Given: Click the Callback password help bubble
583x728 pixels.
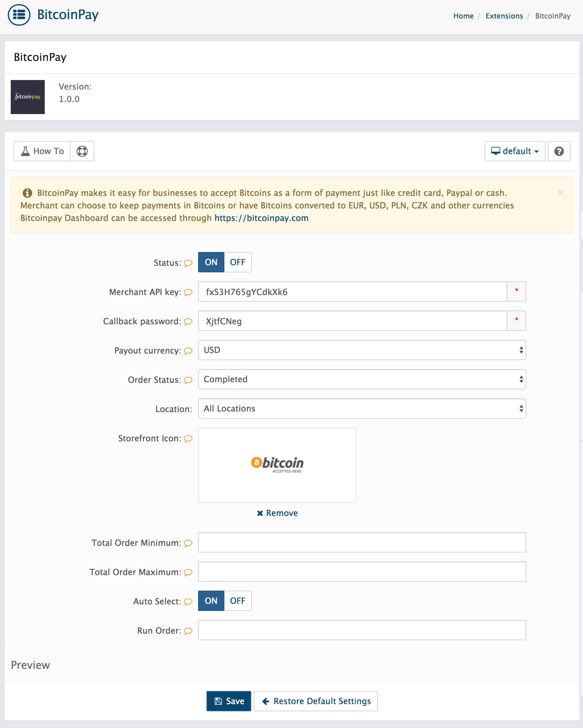Looking at the screenshot, I should pos(188,322).
